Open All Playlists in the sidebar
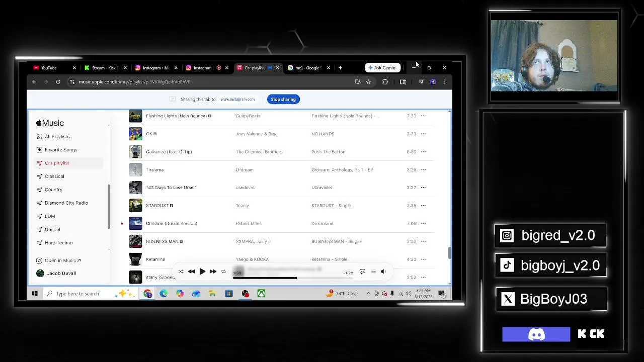 tap(69, 137)
